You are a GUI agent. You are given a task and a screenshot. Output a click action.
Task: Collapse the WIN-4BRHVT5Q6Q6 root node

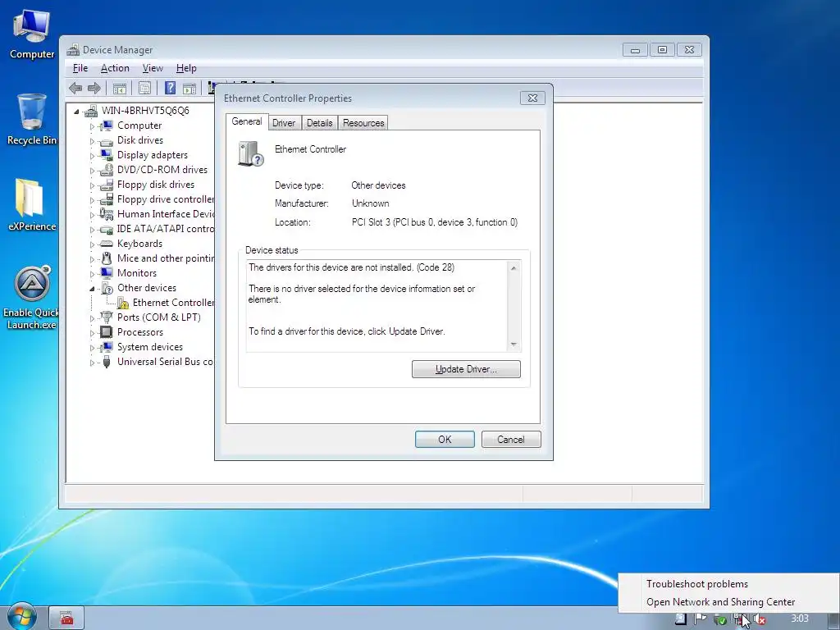(76, 112)
